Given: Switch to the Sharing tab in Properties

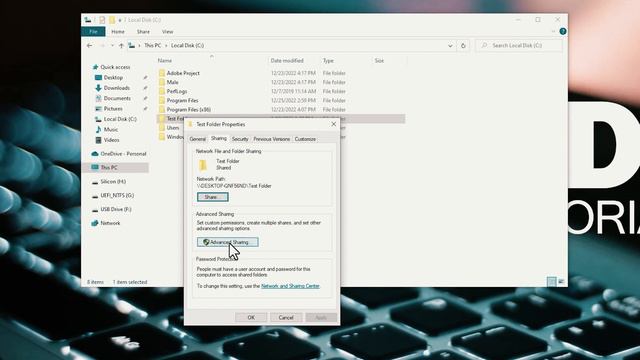Looking at the screenshot, I should coord(219,138).
